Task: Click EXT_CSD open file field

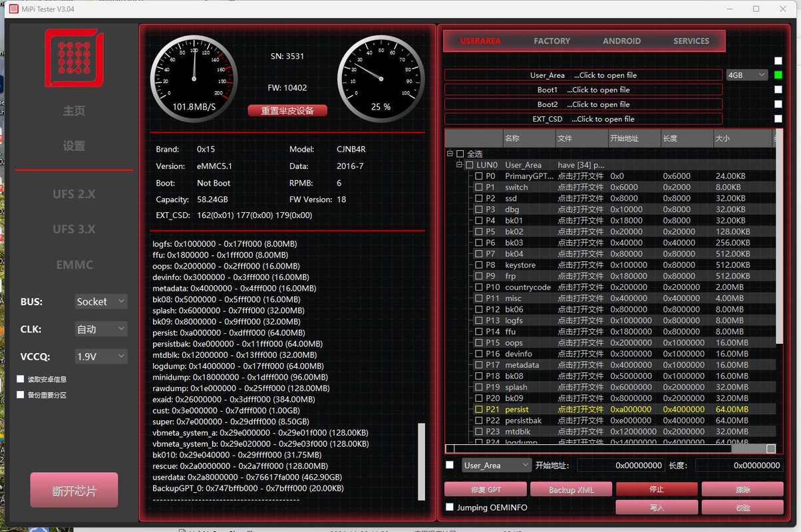Action: [x=583, y=119]
